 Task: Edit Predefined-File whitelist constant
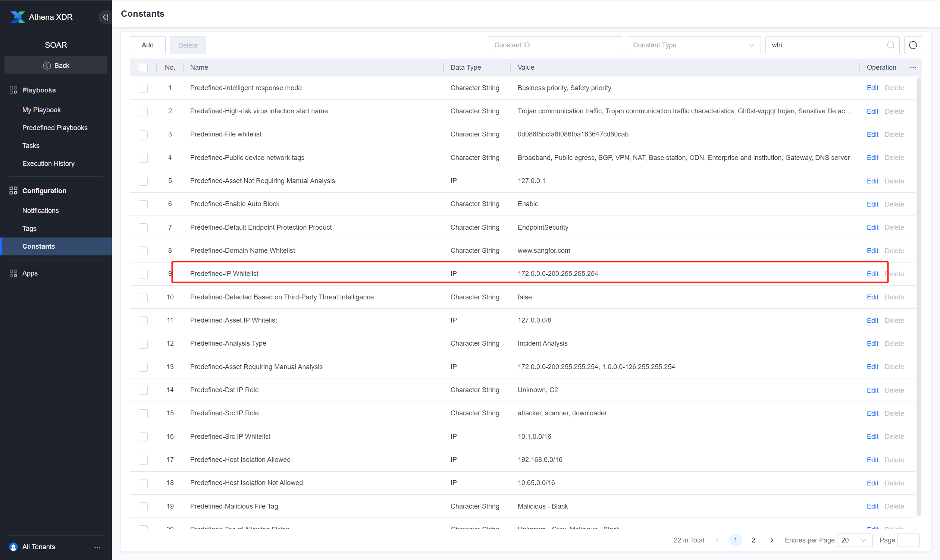[x=872, y=135]
